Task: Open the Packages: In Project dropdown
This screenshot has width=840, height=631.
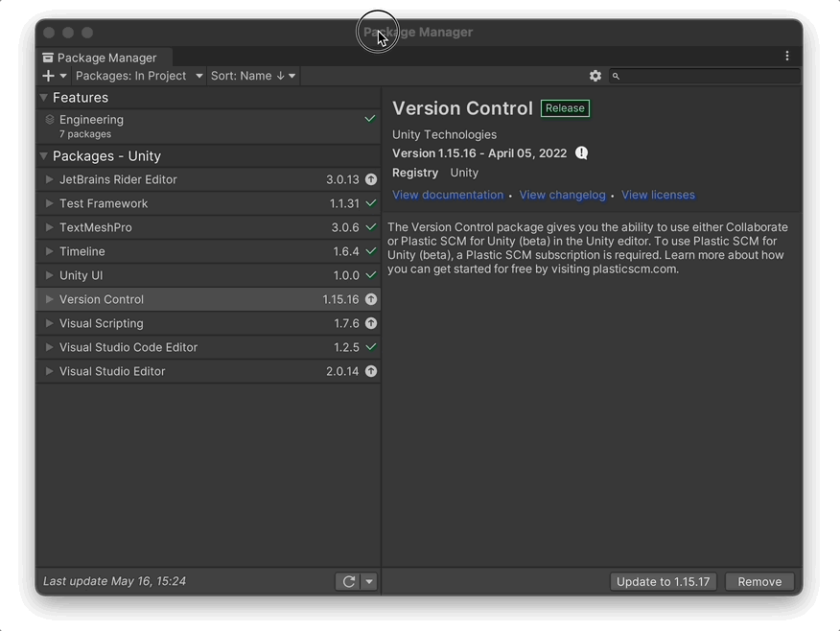Action: tap(139, 76)
